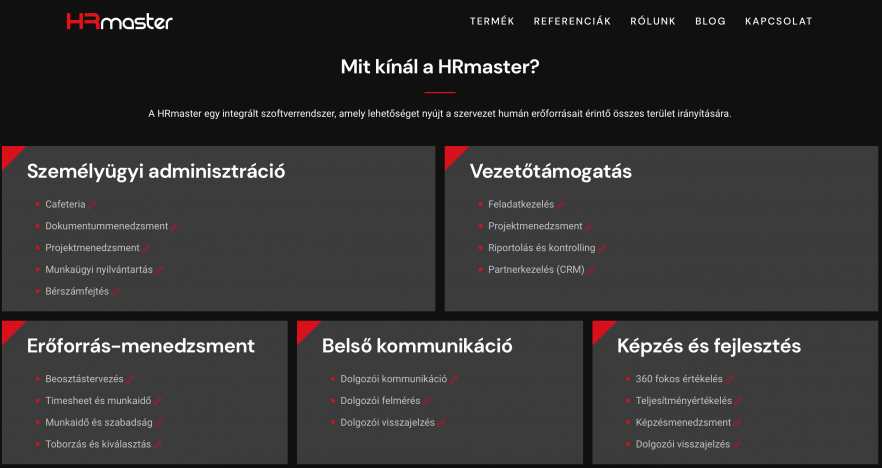Viewport: 882px width, 468px height.
Task: Open the Partnerkezelés (CRM) text link
Action: 536,269
